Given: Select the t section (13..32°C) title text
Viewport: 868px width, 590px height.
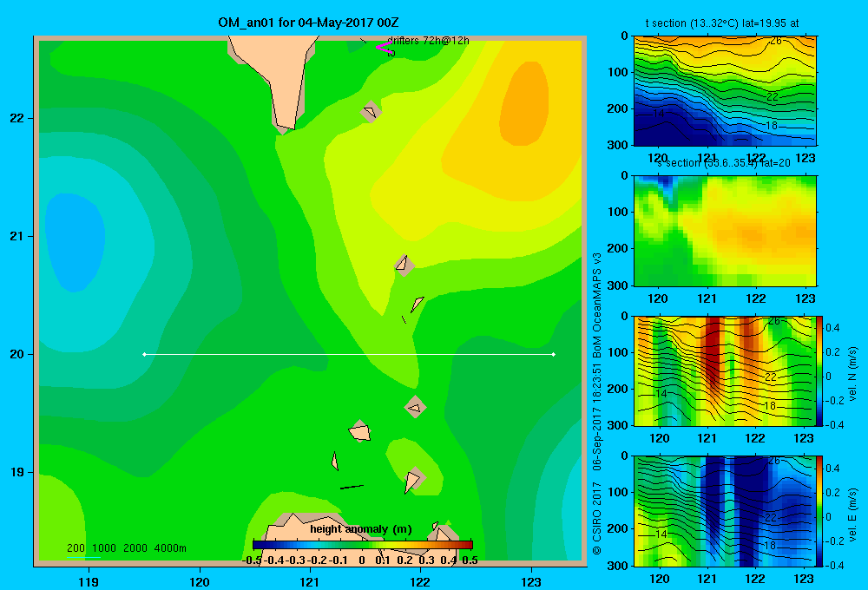Looking at the screenshot, I should 722,23.
